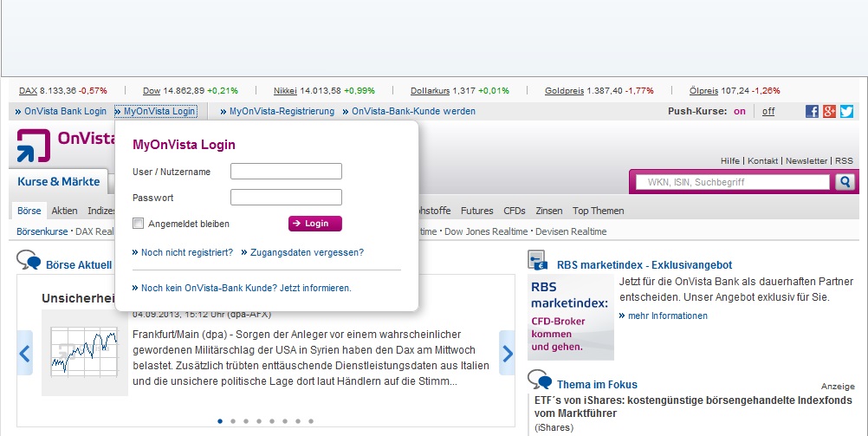Open the Google Plus icon
Viewport: 868px width, 436px height.
[x=829, y=111]
